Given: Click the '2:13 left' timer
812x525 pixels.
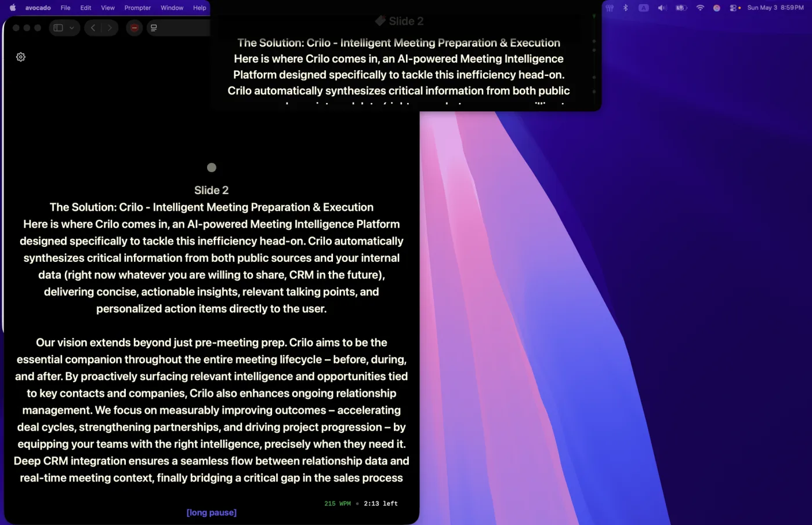Looking at the screenshot, I should [380, 504].
